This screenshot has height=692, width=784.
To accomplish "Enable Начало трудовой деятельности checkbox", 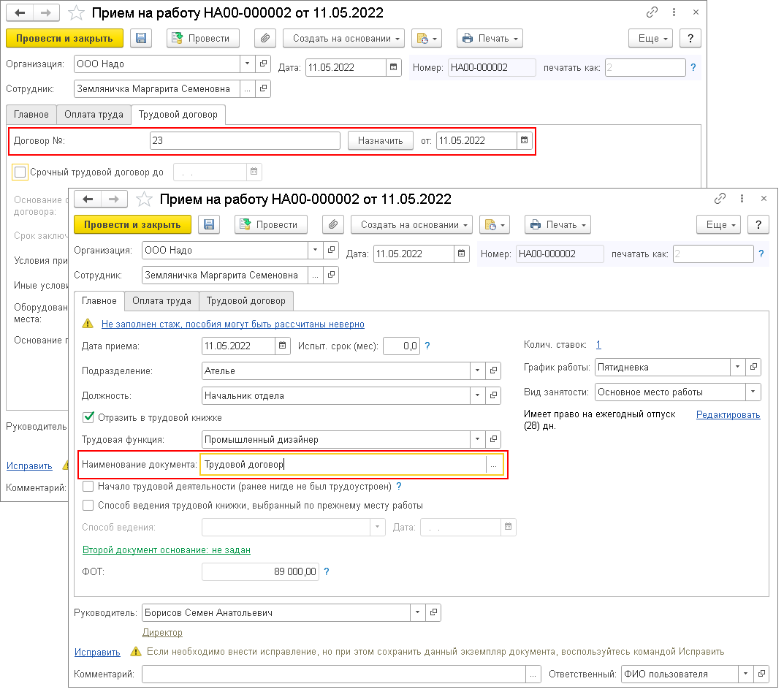I will (88, 486).
